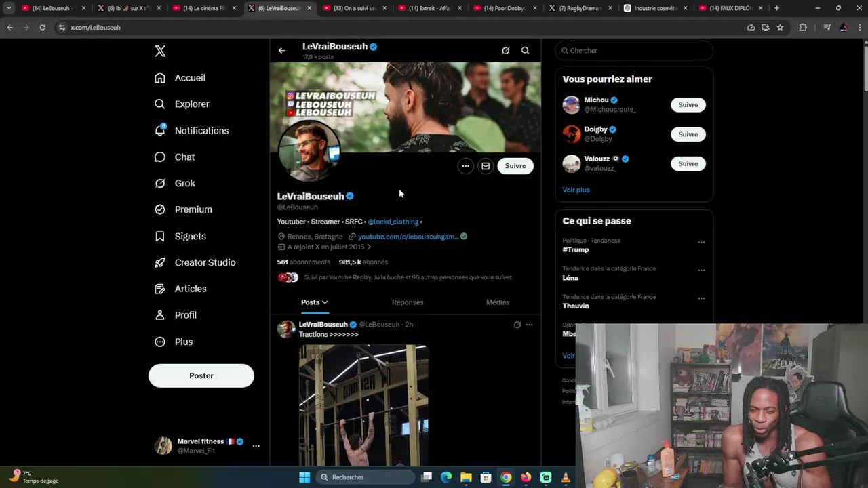Screen dimensions: 868x488
Task: Click the Creator Studio rocket icon
Action: click(x=160, y=263)
